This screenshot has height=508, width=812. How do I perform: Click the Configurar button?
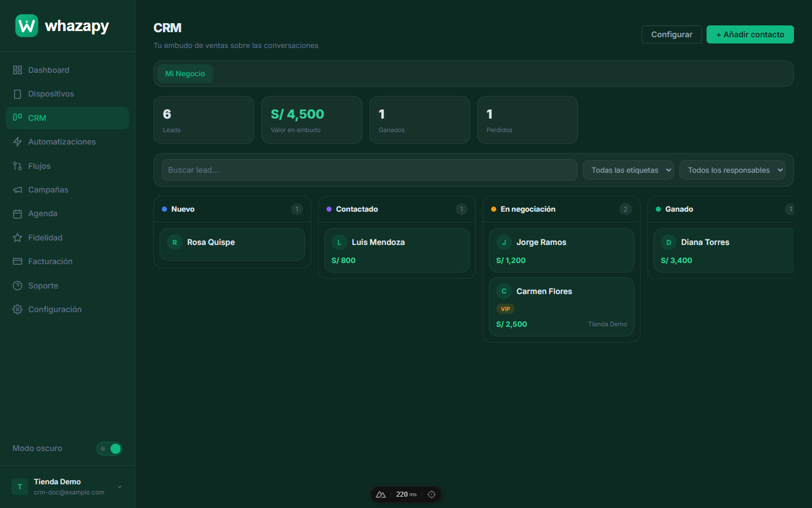tap(672, 34)
